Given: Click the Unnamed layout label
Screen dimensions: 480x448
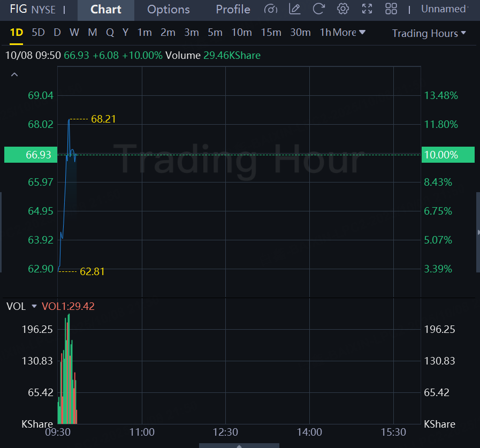Looking at the screenshot, I should coord(444,9).
